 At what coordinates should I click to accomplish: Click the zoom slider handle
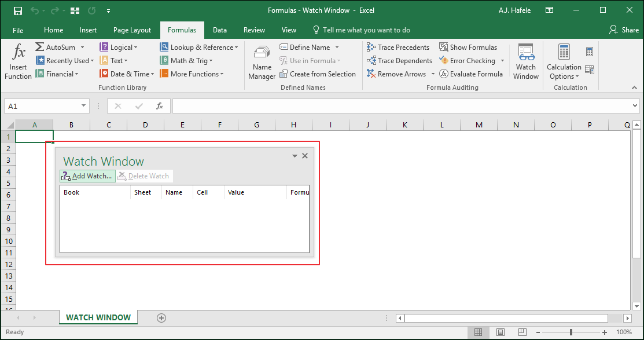(571, 332)
